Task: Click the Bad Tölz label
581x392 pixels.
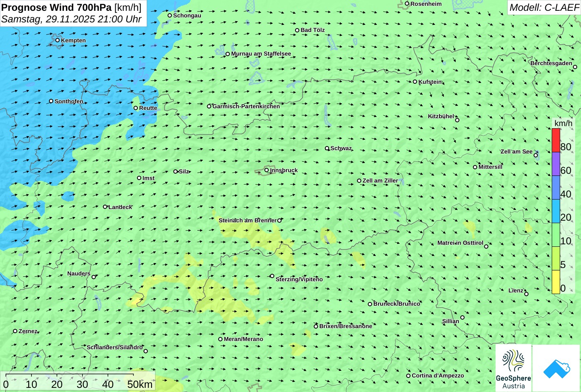Action: [x=312, y=30]
